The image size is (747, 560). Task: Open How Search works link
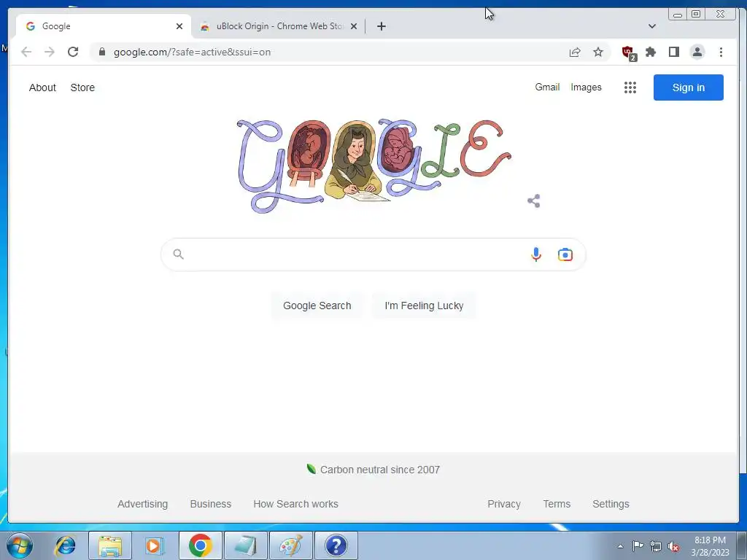pyautogui.click(x=296, y=504)
